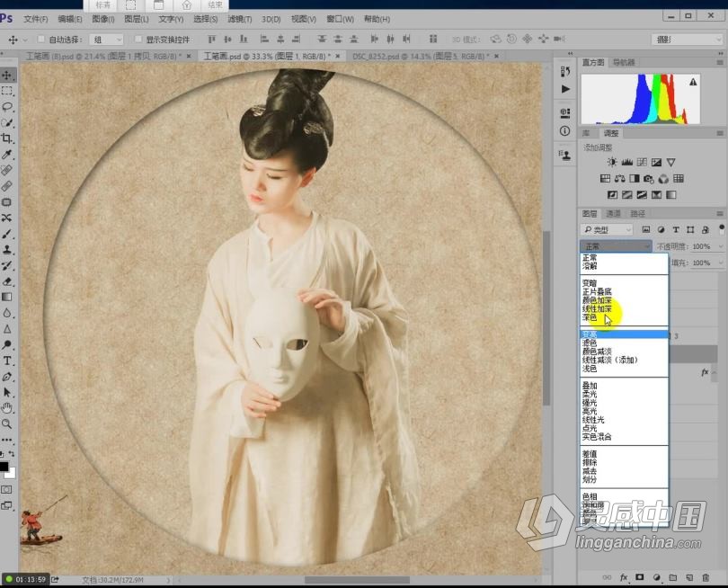The image size is (728, 588).
Task: Add a Black & White adjustment
Action: [635, 178]
